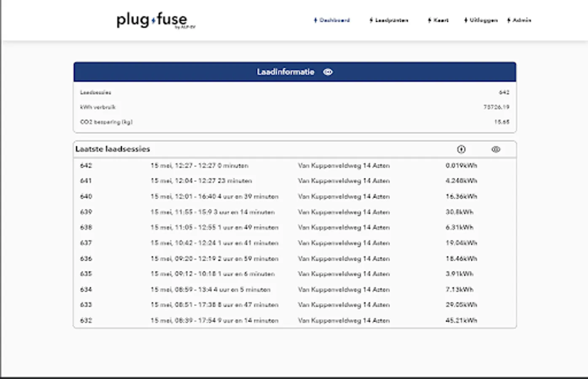Image resolution: width=588 pixels, height=379 pixels.
Task: Click time entry '08:39 - 17:54 9 uur en 14 minuten'
Action: pyautogui.click(x=214, y=320)
